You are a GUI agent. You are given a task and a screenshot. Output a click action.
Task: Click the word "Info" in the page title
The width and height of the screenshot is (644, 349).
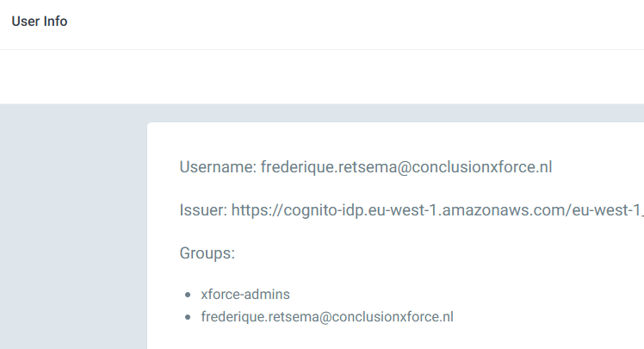pos(55,22)
